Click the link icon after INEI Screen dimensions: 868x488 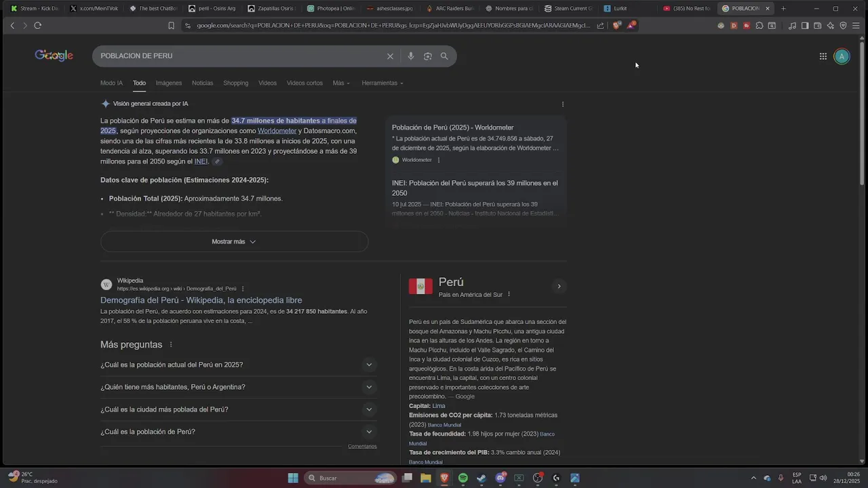(x=217, y=162)
